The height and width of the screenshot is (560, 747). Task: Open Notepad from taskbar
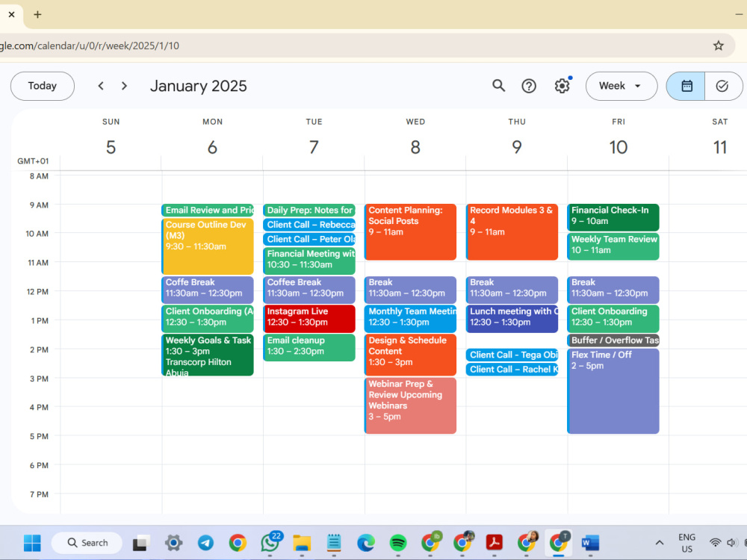[334, 542]
